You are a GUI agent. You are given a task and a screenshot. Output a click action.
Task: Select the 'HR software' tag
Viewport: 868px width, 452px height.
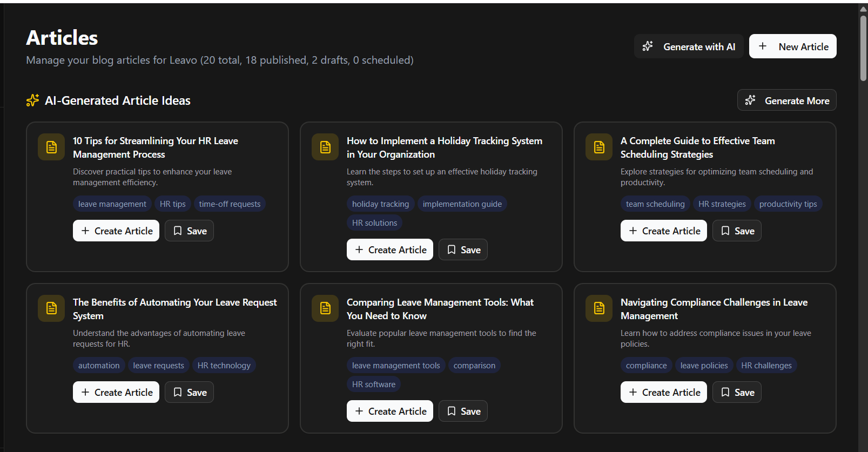click(374, 384)
